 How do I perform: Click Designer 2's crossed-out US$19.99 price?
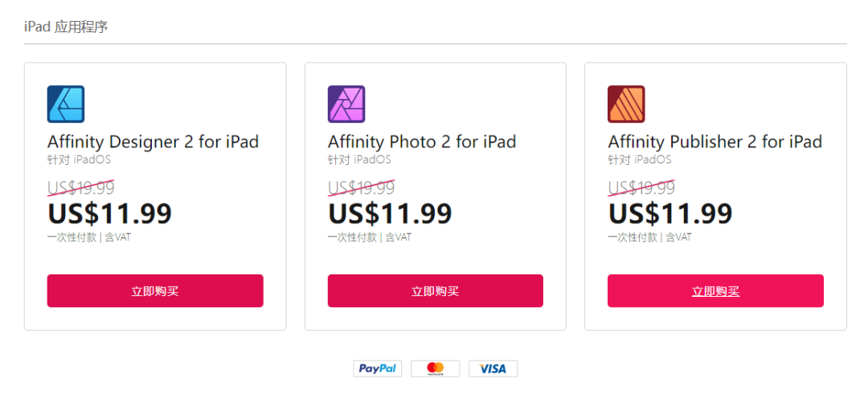click(x=81, y=187)
